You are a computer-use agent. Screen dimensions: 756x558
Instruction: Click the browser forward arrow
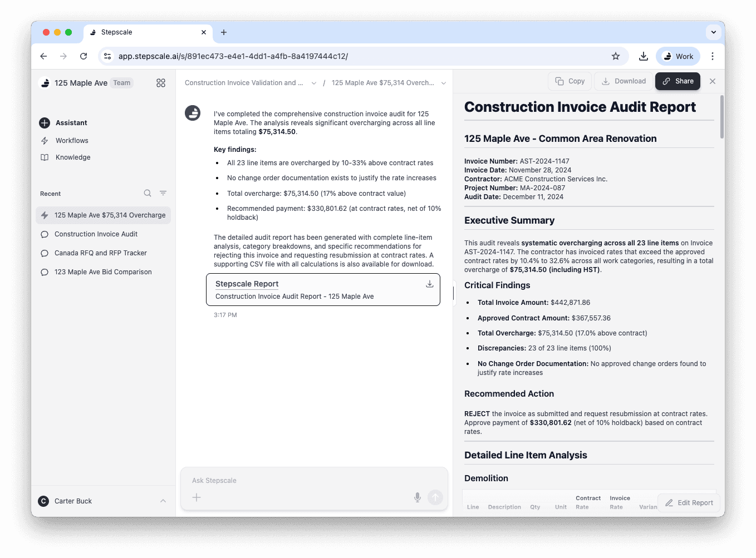pos(63,56)
